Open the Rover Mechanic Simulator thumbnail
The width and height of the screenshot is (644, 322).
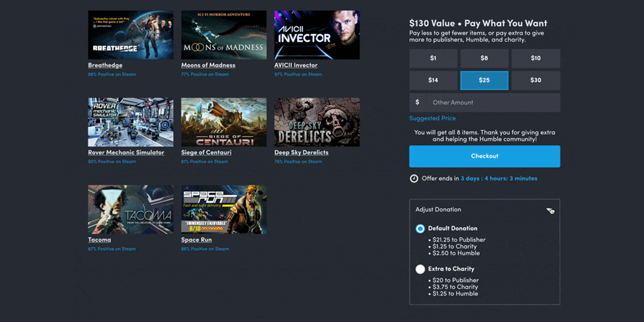[131, 122]
